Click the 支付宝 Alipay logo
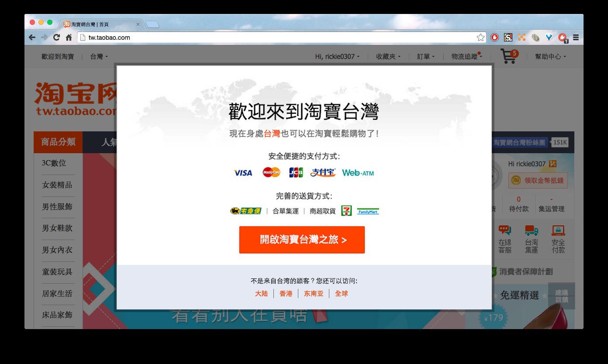 [x=323, y=172]
